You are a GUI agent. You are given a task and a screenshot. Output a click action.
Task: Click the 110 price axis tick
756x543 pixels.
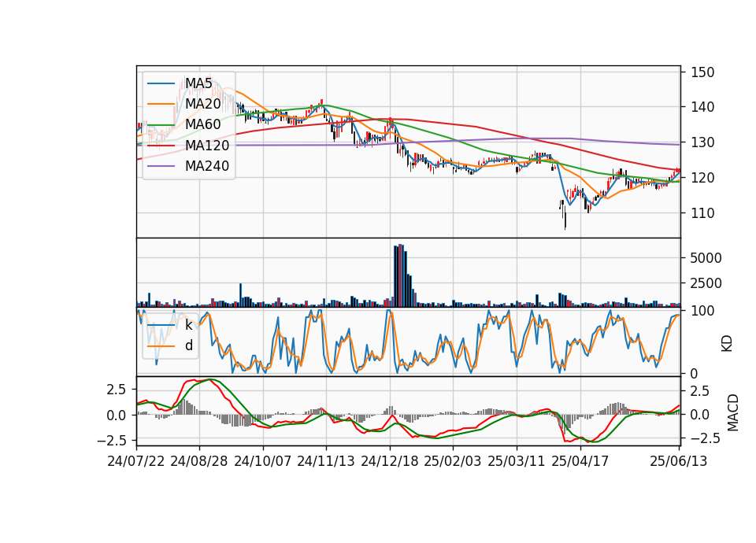tap(702, 213)
